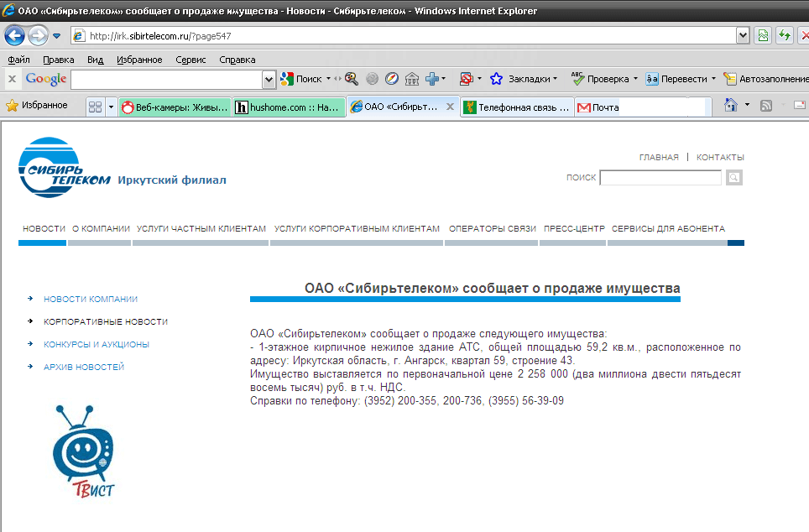Image resolution: width=809 pixels, height=532 pixels.
Task: Open НОВОСТИ КОМПАНИИ in the sidebar
Action: pos(91,300)
